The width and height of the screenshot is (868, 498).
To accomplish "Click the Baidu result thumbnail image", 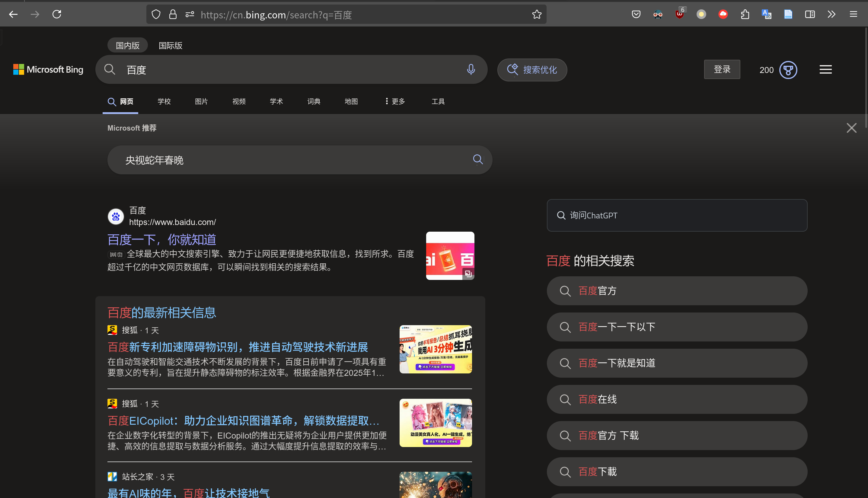I will pos(450,256).
